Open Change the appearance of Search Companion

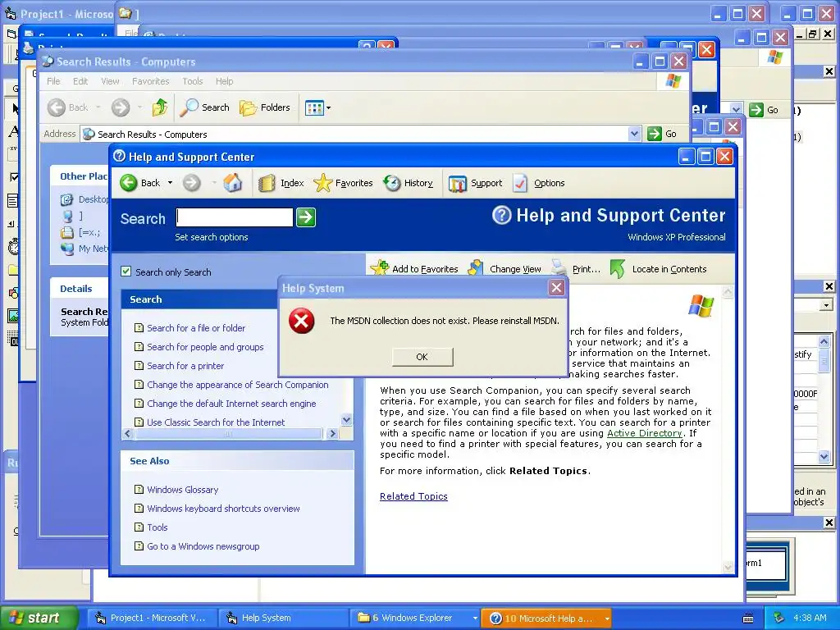coord(237,385)
